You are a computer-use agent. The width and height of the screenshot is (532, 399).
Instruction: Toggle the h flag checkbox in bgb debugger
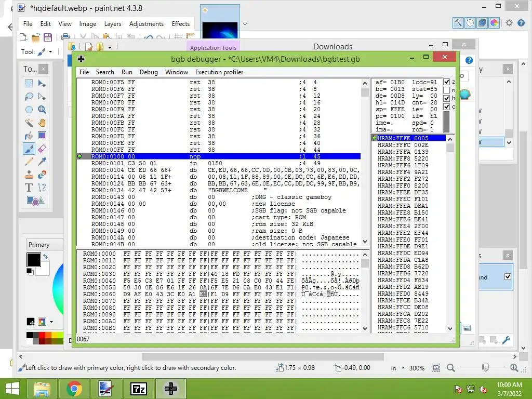point(446,98)
